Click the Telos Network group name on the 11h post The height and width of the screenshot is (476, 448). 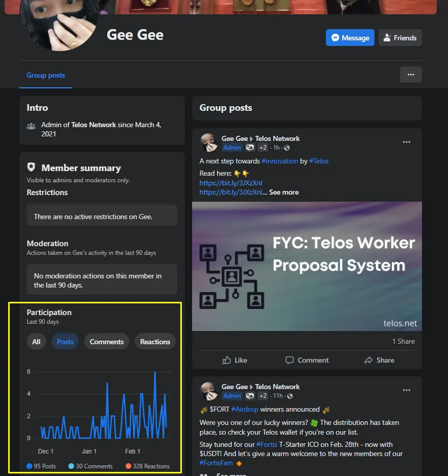277,387
